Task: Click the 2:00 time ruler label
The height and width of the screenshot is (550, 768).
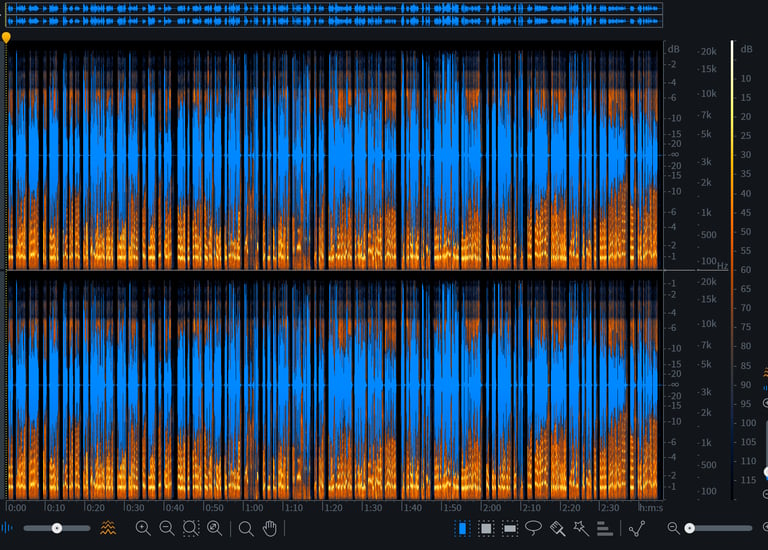Action: pos(491,508)
